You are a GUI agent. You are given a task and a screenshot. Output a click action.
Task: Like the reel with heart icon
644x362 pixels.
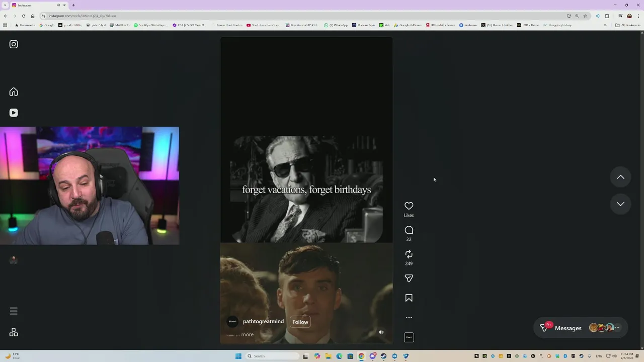(x=409, y=206)
